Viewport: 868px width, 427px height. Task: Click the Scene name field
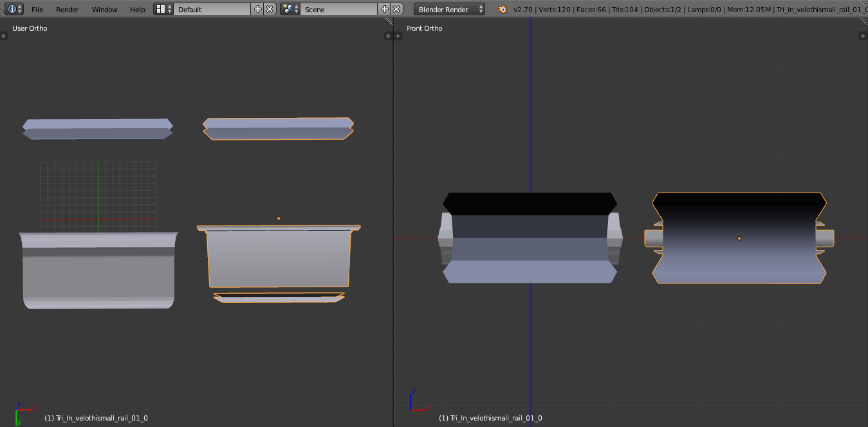[x=339, y=9]
